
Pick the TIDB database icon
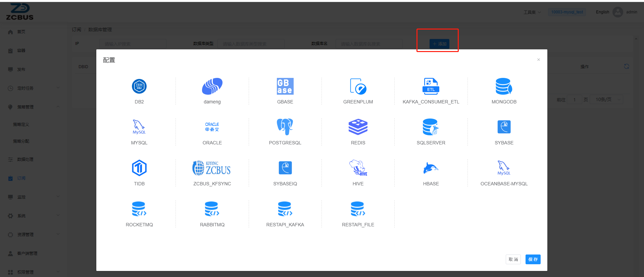139,168
